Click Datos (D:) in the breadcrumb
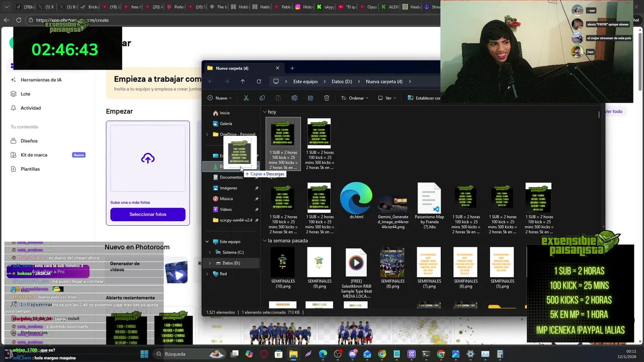The width and height of the screenshot is (644, 362). pos(342,81)
